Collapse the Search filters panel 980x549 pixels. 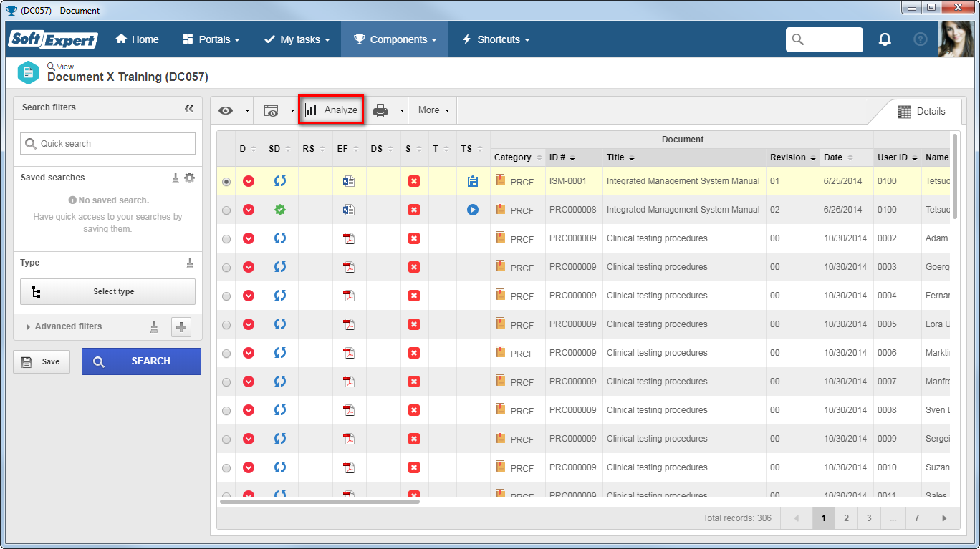[189, 108]
